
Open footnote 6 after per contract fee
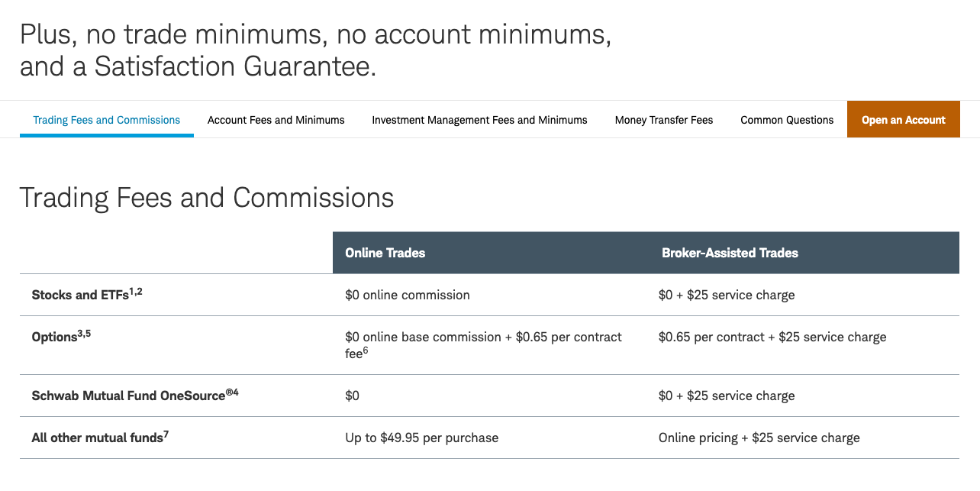366,350
